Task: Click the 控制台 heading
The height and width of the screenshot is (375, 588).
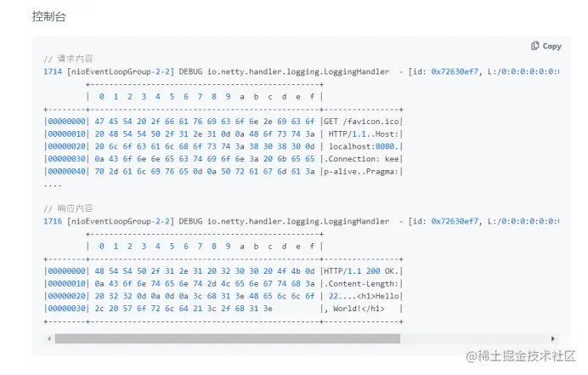Action: pos(49,16)
